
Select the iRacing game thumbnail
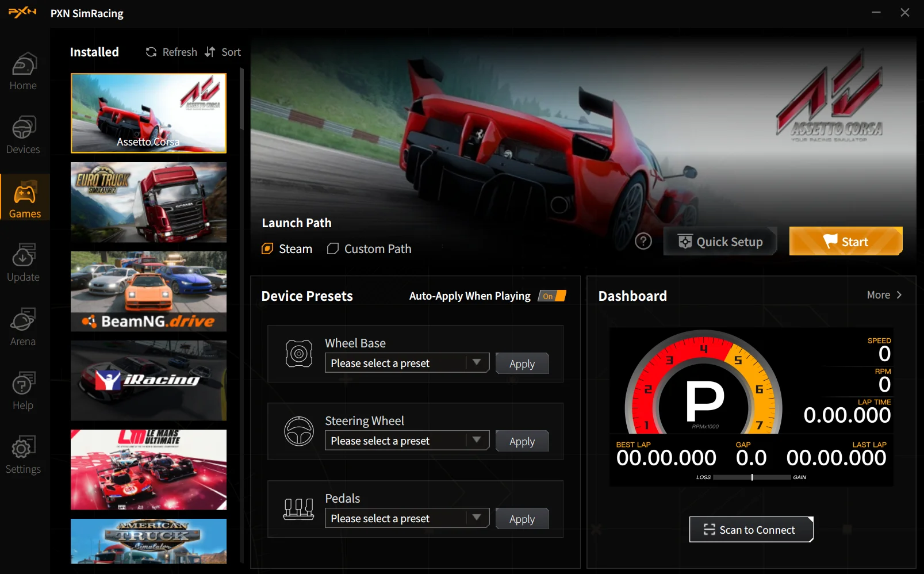148,381
